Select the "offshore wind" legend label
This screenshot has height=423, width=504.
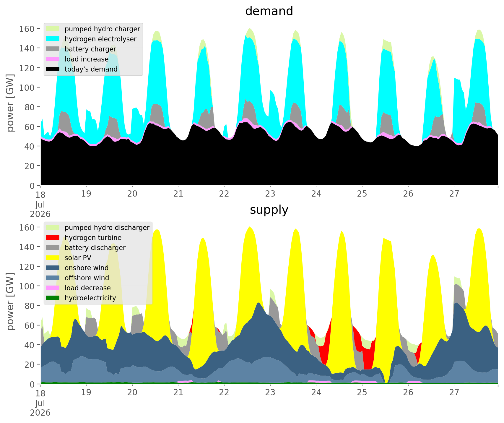coord(87,278)
